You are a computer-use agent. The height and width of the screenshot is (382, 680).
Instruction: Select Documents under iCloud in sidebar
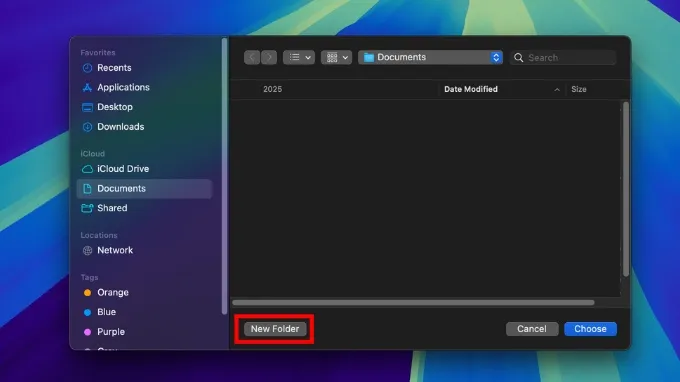[x=144, y=189]
